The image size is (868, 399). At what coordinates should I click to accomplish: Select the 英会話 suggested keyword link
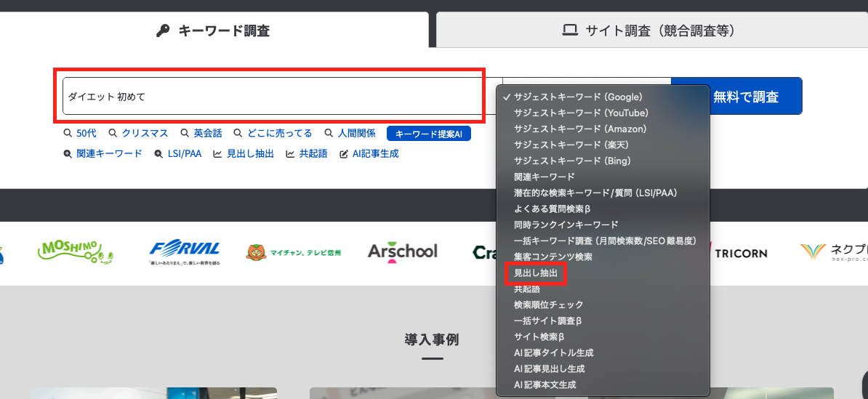tap(208, 134)
